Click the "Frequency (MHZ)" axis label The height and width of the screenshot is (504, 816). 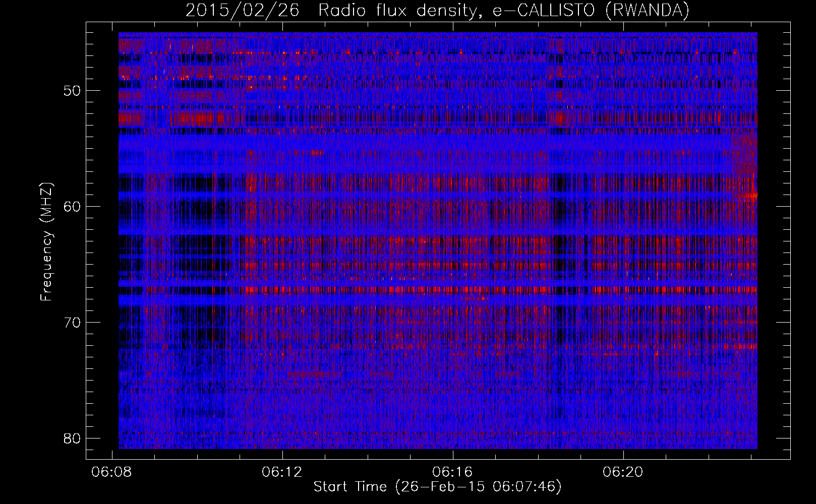pos(46,242)
